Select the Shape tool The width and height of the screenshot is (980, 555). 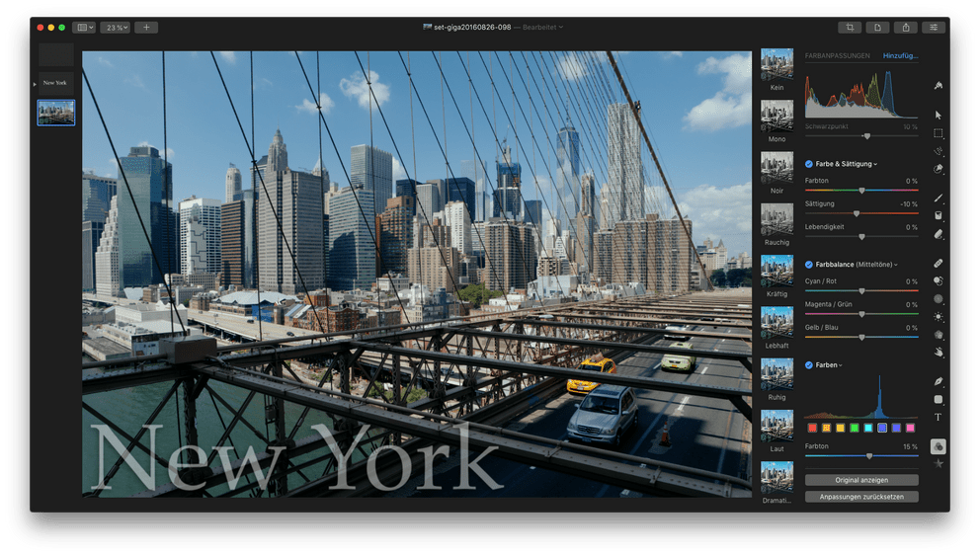click(939, 399)
